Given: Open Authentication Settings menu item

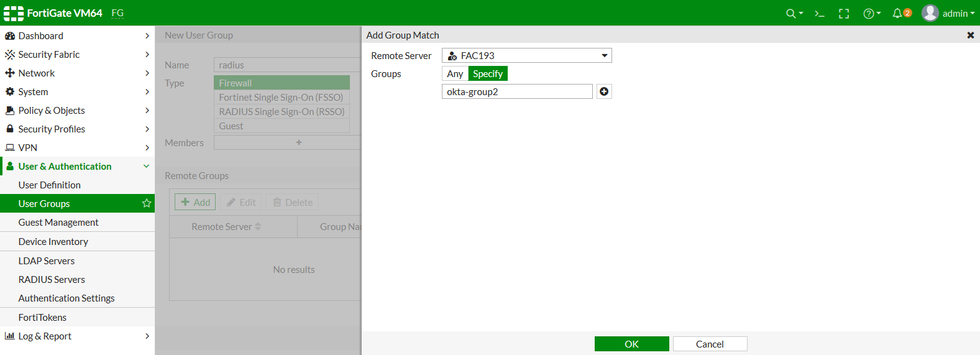Looking at the screenshot, I should point(77,298).
